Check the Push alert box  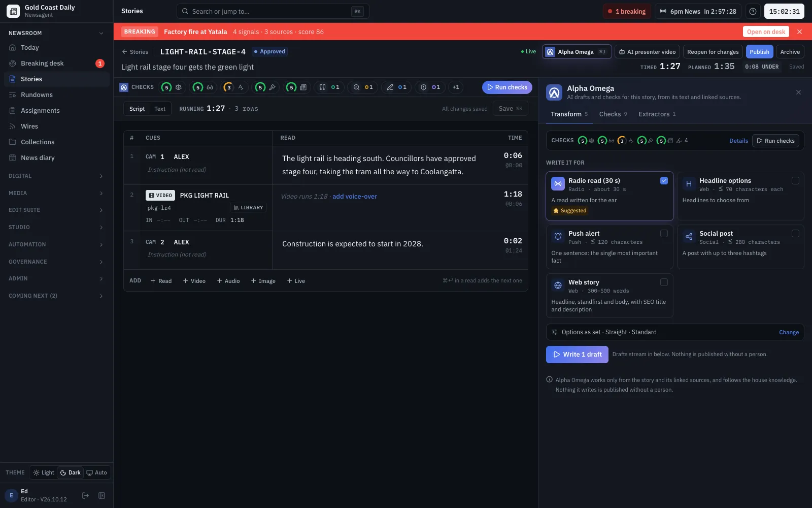click(664, 233)
